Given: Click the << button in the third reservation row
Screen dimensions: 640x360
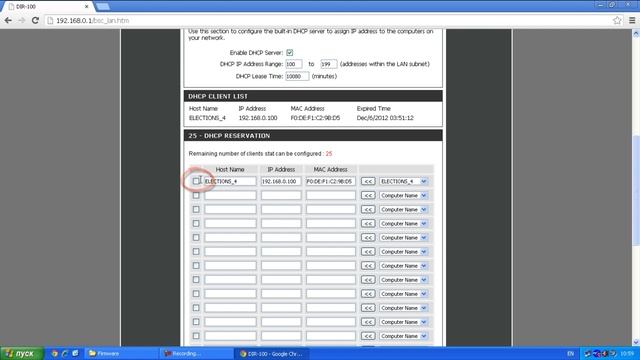Looking at the screenshot, I should [x=368, y=209].
